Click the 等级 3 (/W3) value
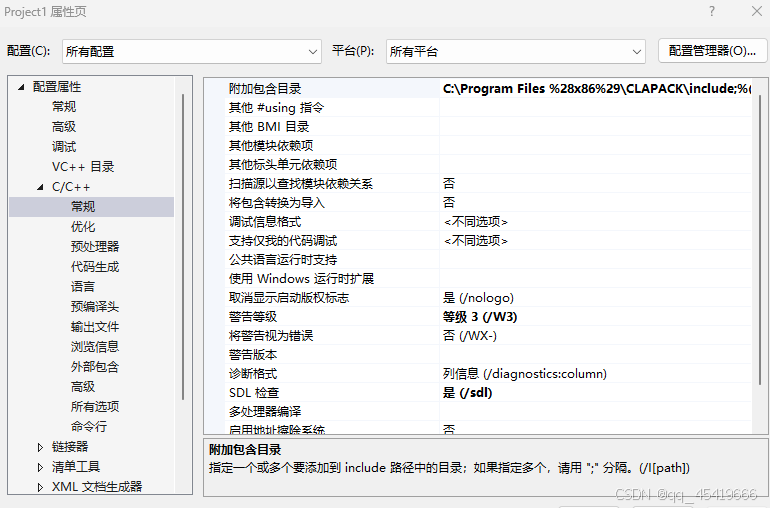The width and height of the screenshot is (770, 508). click(x=480, y=317)
